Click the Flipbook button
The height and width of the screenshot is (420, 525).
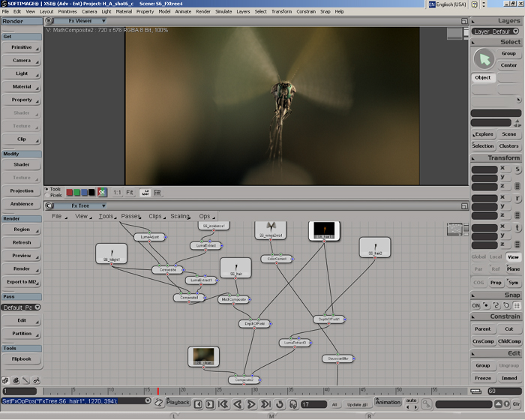[x=22, y=358]
